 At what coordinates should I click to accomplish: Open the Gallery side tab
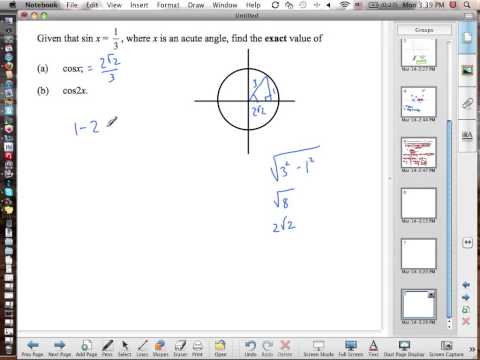coord(467,70)
